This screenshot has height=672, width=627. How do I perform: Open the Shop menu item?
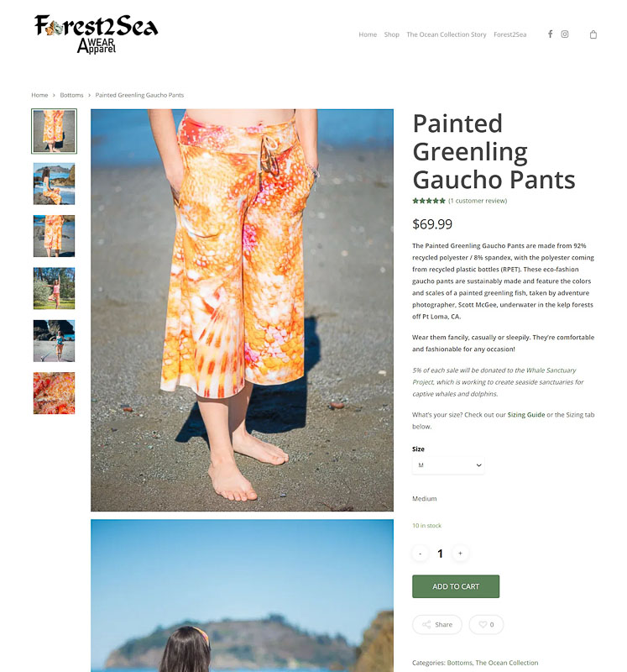(x=391, y=34)
